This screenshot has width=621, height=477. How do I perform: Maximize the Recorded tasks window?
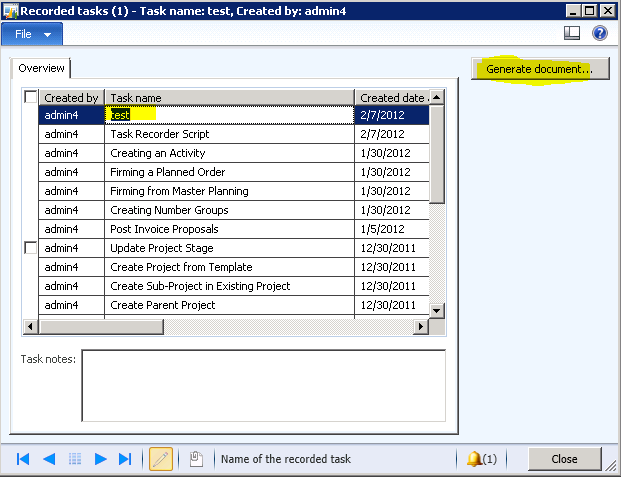point(590,11)
